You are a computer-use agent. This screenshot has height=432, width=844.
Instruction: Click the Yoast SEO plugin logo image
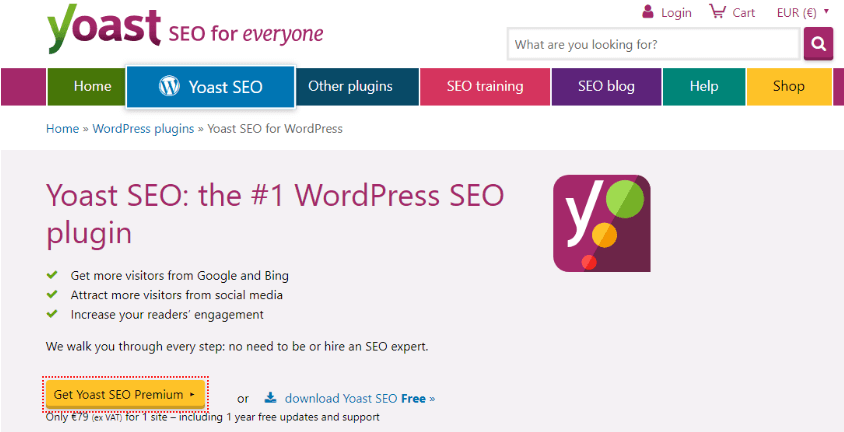pos(602,223)
